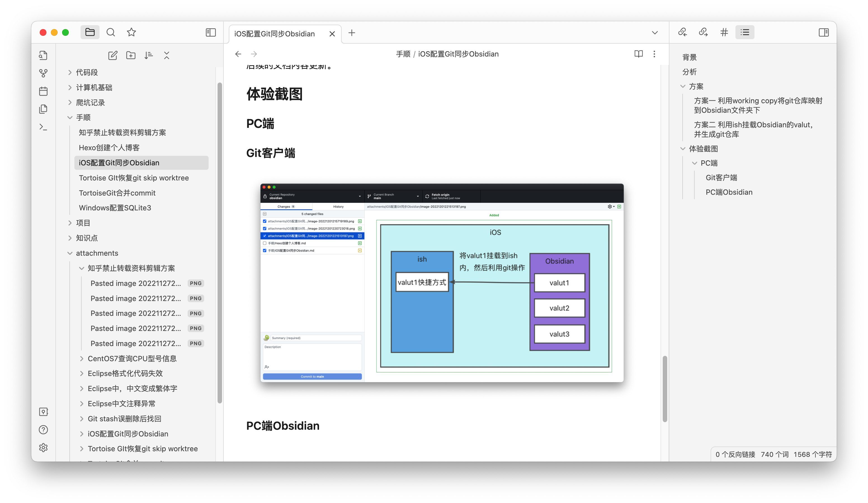Image resolution: width=868 pixels, height=503 pixels.
Task: Expand the 项目 folder
Action: tap(70, 223)
